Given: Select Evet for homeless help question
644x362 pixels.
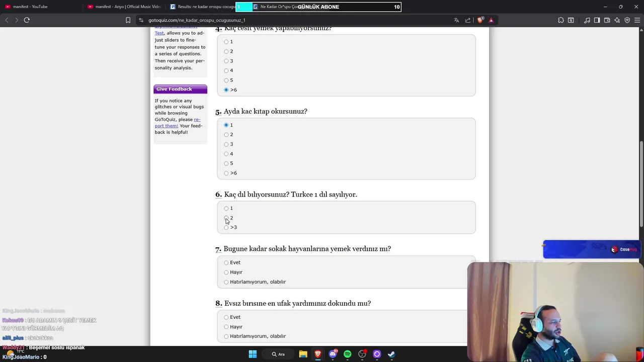Looking at the screenshot, I should (226, 317).
